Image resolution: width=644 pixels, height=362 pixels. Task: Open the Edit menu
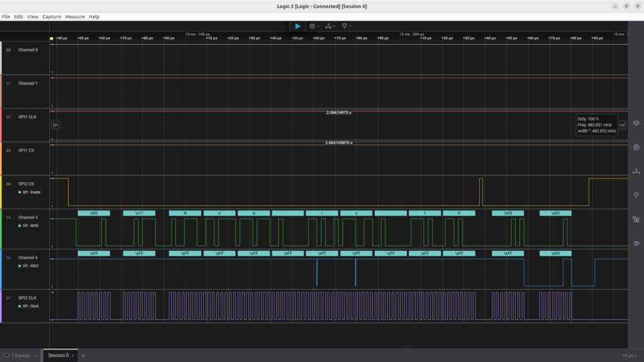coord(18,16)
